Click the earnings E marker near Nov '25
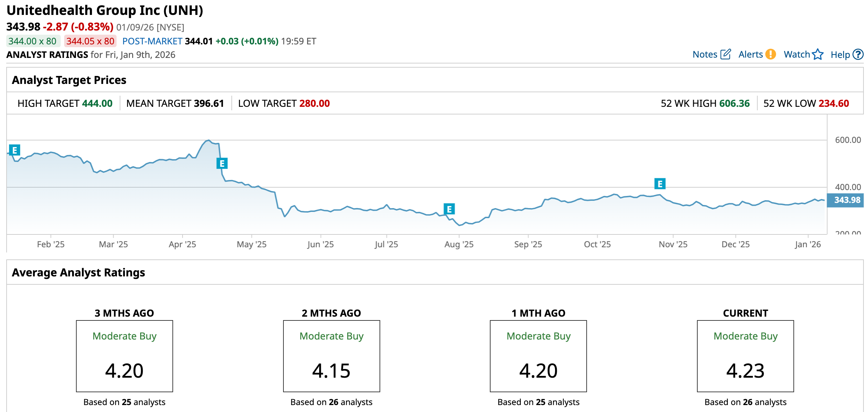 [x=660, y=184]
